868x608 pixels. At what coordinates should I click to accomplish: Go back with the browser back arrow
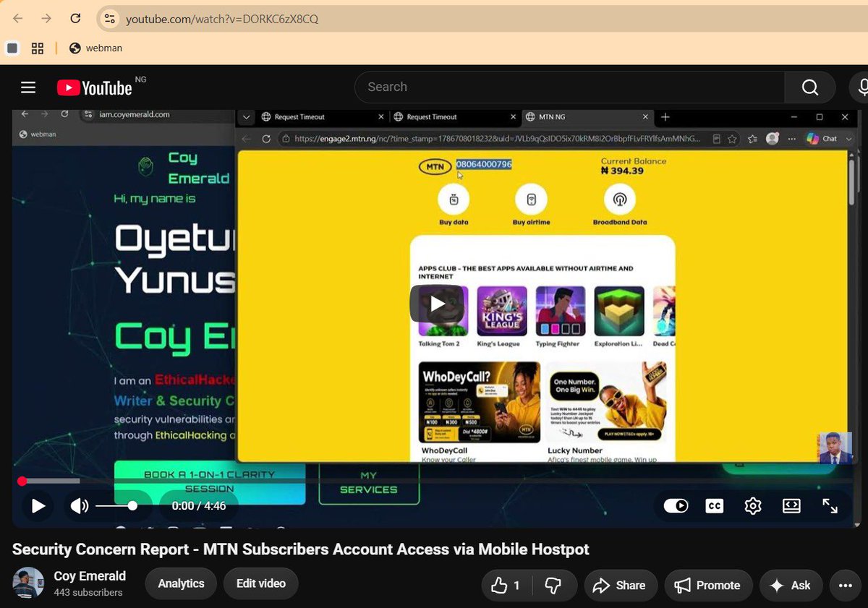[x=18, y=19]
